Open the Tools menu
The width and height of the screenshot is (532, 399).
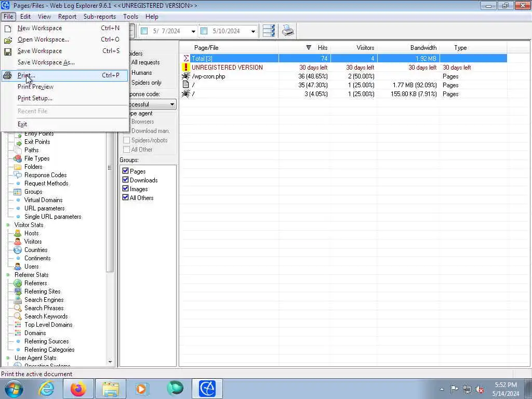130,17
